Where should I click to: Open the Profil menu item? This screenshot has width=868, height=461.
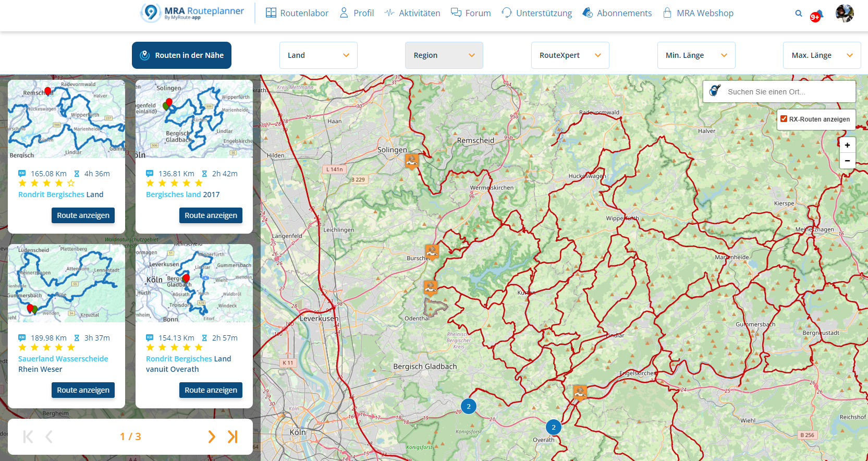point(357,13)
